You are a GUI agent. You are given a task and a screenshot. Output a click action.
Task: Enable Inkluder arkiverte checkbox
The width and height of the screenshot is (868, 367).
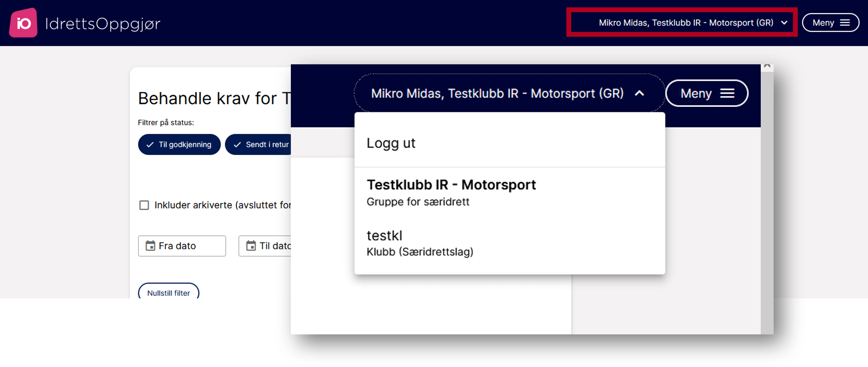point(144,205)
